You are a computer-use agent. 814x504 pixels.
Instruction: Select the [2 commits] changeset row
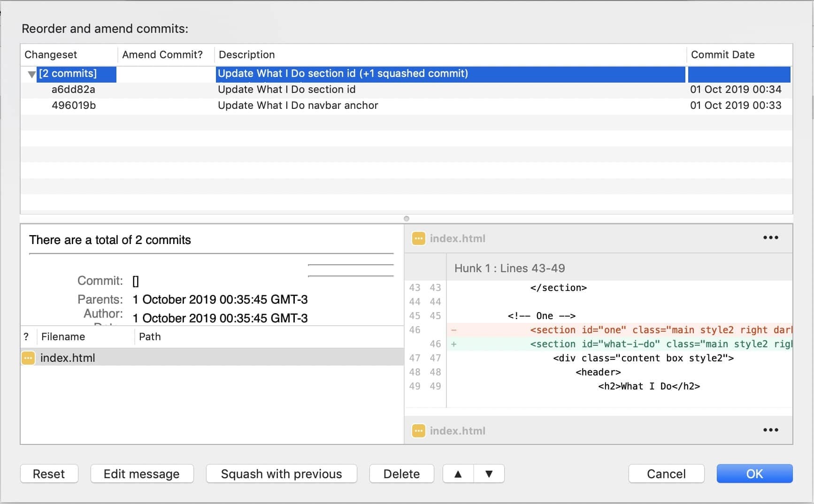coord(406,74)
